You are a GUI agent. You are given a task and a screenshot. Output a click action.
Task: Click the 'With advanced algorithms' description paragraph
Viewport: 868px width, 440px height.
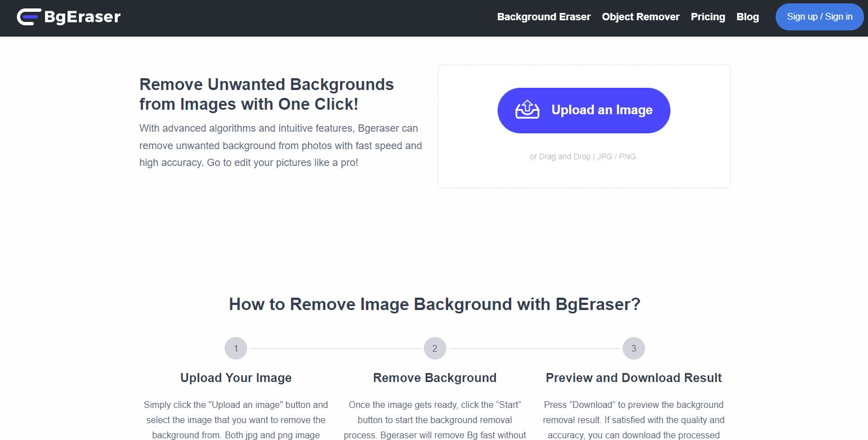280,146
